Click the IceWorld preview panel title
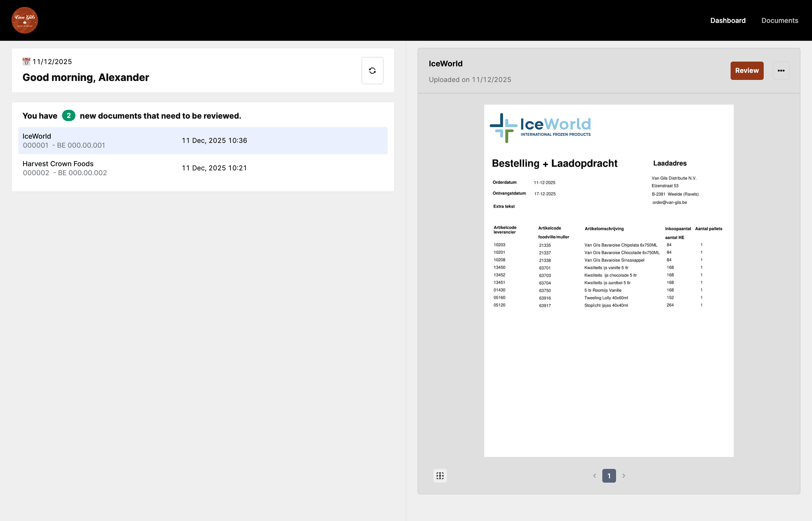Viewport: 812px width, 521px height. click(x=445, y=64)
